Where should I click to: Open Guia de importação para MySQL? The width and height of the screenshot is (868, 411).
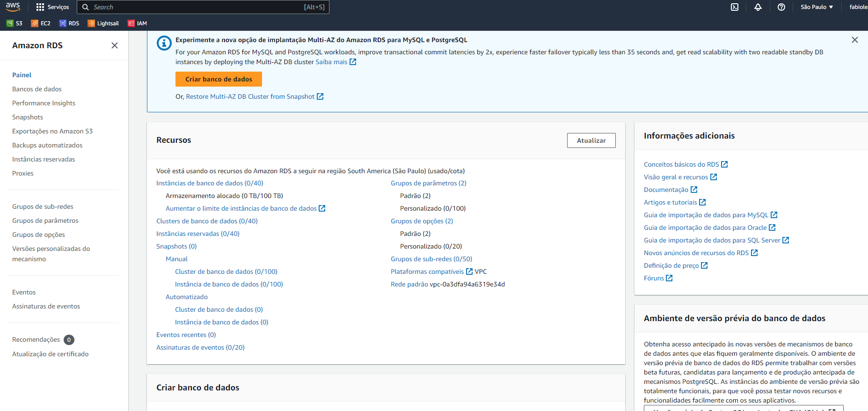[x=710, y=215]
